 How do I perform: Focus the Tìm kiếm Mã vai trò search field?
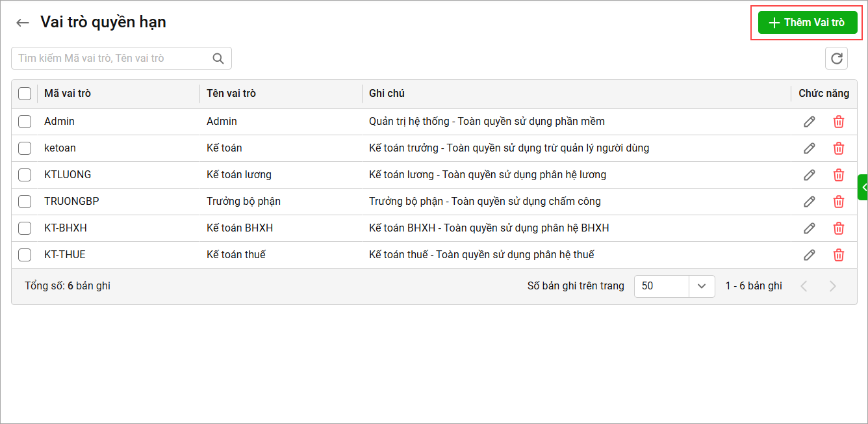(x=121, y=59)
